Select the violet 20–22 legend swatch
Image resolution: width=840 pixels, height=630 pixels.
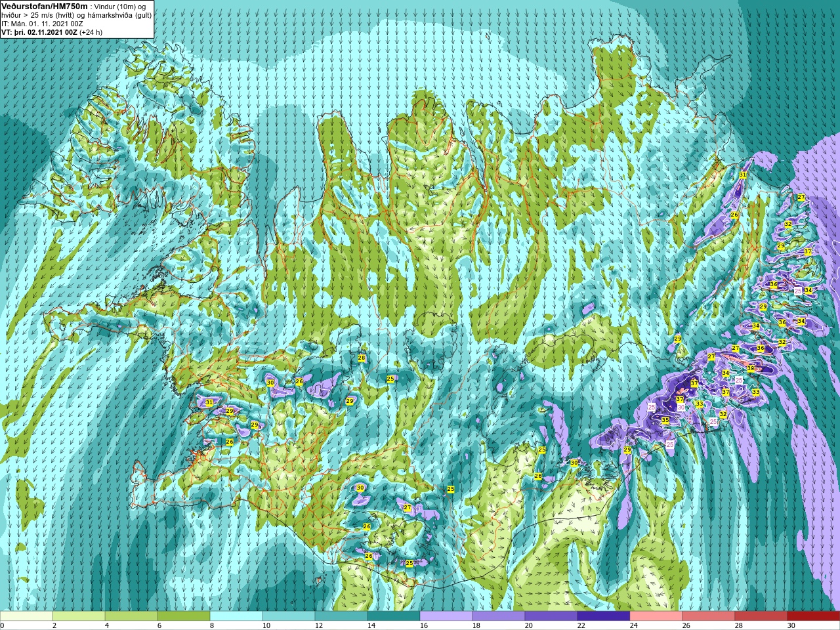point(551,616)
